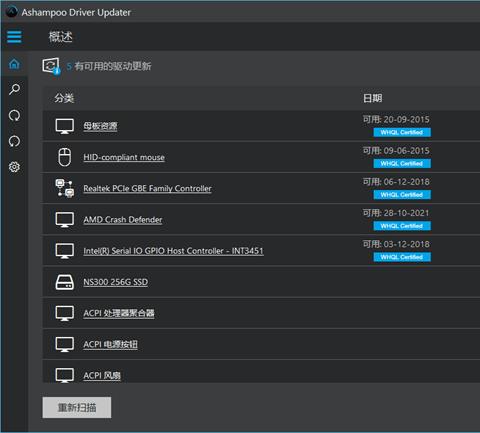Click the monitor icon beside ACPI 风扇
The width and height of the screenshot is (480, 433).
[65, 375]
